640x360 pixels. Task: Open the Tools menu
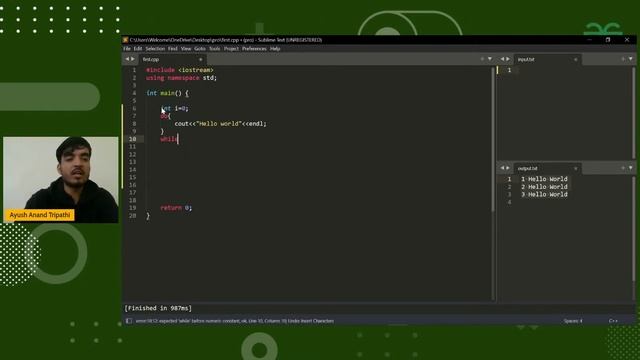(x=215, y=49)
